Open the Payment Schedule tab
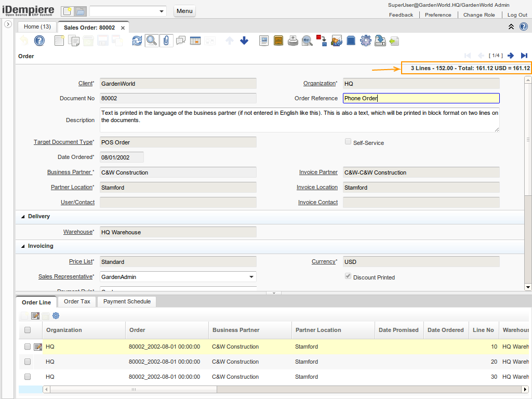This screenshot has width=532, height=399. tap(127, 301)
